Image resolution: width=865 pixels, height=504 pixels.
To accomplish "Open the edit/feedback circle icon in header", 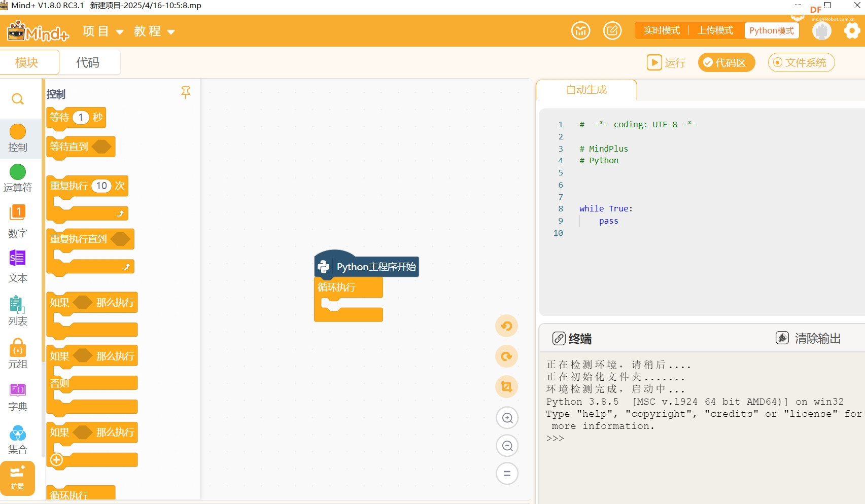I will tap(612, 31).
